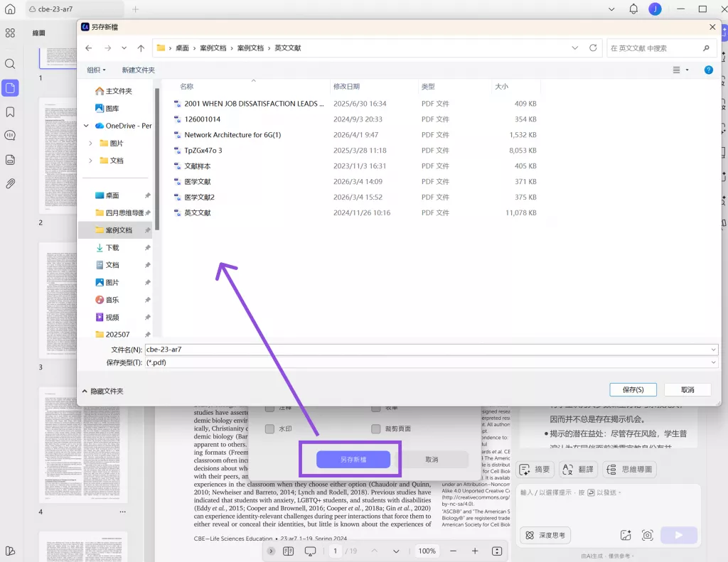Collapse folders with 隐藏文件夹

pyautogui.click(x=102, y=391)
